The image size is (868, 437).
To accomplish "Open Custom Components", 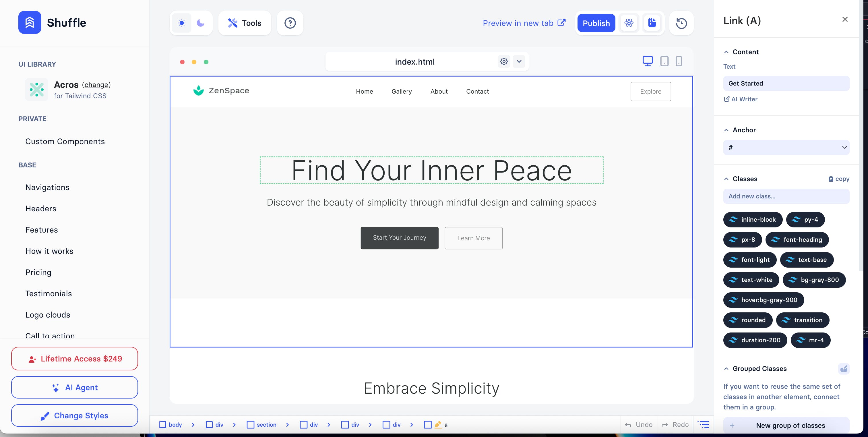I will click(x=65, y=141).
